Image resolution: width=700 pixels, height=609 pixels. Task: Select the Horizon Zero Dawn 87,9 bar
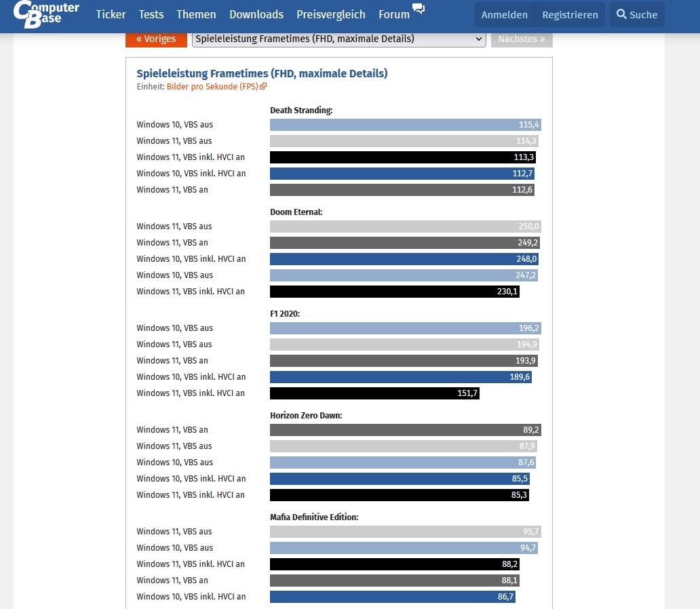[404, 446]
